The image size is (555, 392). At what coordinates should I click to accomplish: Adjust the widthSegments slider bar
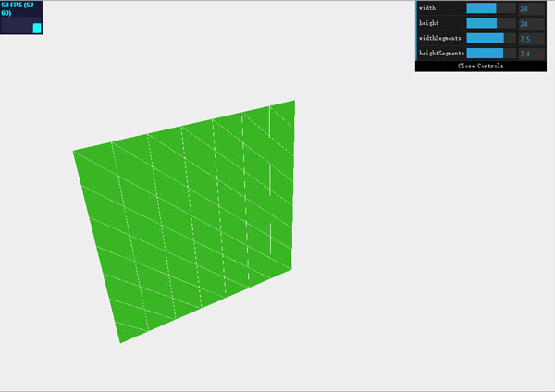[491, 39]
